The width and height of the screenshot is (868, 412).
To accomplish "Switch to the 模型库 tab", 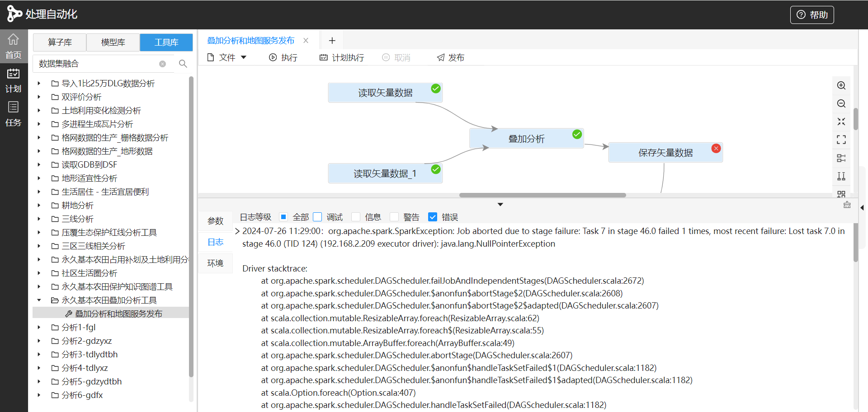I will click(113, 42).
